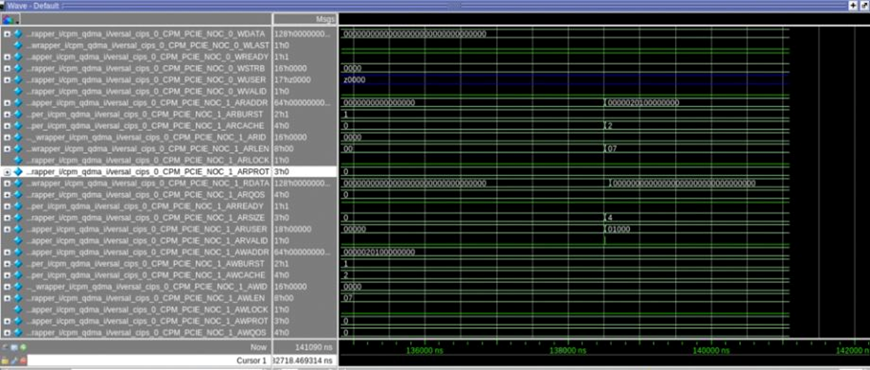
Task: Expand the NOC_0_WREADY signal bus
Action: tap(7, 57)
